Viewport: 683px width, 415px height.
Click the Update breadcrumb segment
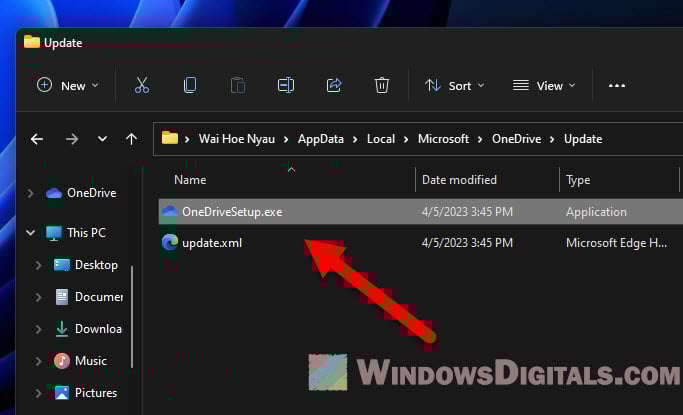[x=583, y=139]
